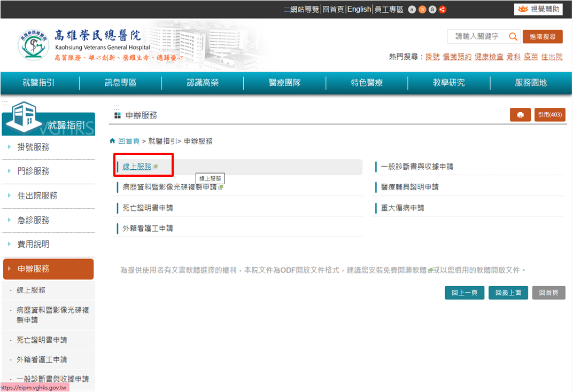Screen dimensions: 573x392
Task: Select the medium orange font size icon
Action: [x=422, y=10]
